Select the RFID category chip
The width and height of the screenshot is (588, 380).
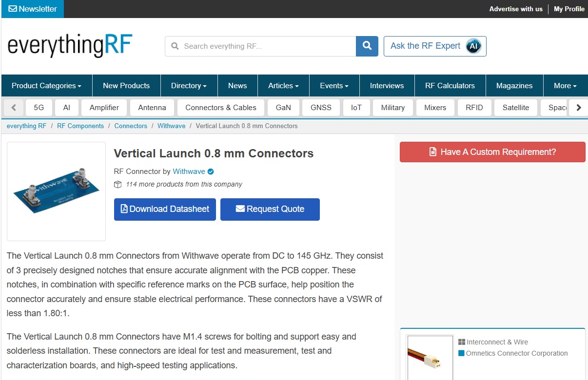[x=474, y=108]
